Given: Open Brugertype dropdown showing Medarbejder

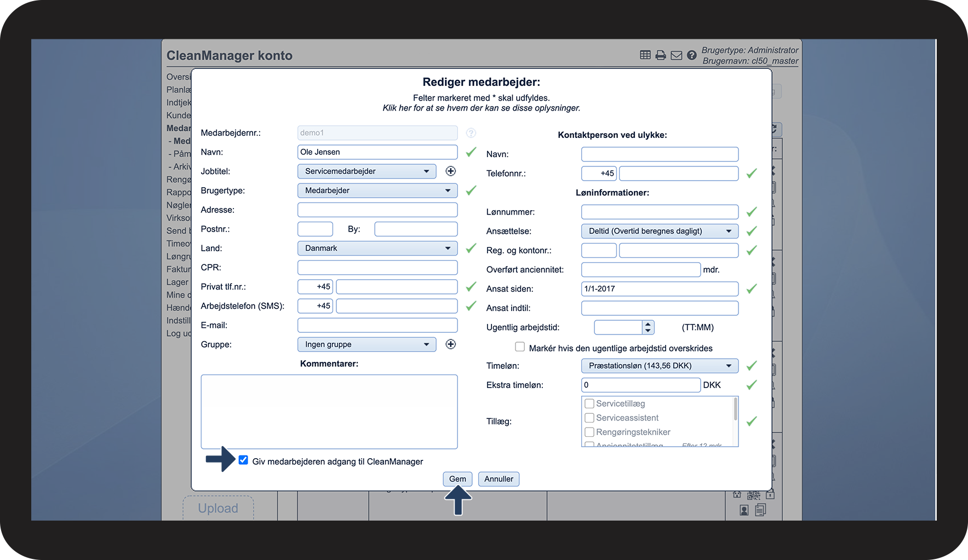Looking at the screenshot, I should click(377, 190).
